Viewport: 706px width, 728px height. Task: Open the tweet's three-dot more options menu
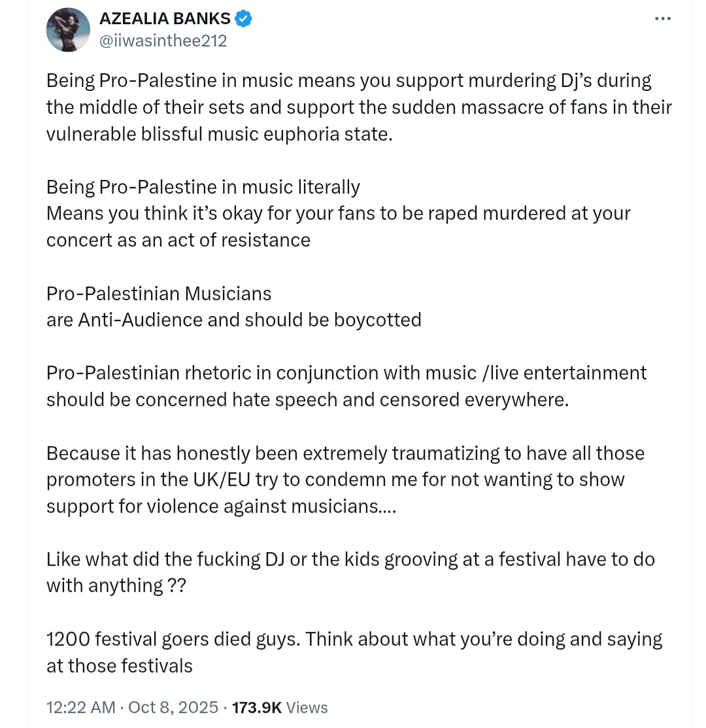(662, 18)
